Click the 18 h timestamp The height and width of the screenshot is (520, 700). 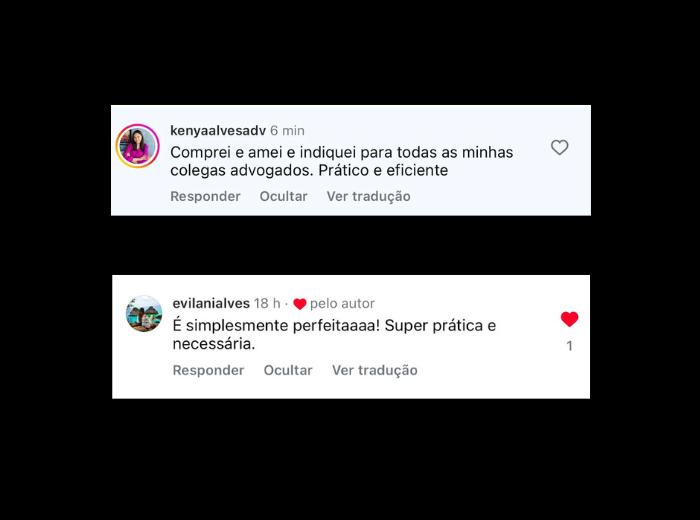[x=267, y=304]
